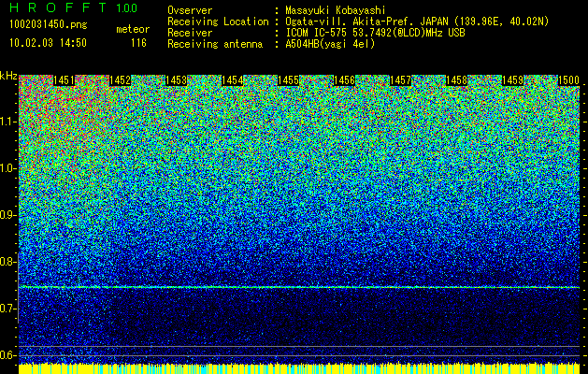588x374 pixels.
Task: Click the 0.6 frequency axis label
Action: click(8, 355)
